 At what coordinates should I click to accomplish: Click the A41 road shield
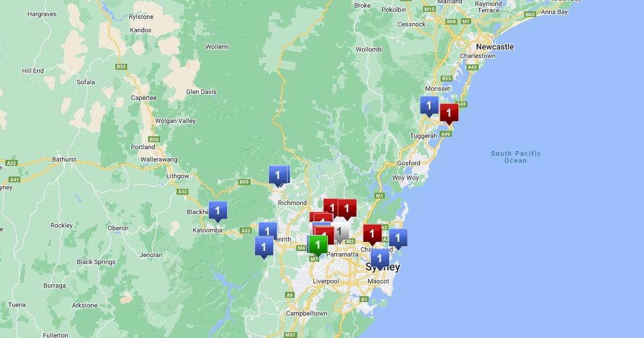point(14,179)
